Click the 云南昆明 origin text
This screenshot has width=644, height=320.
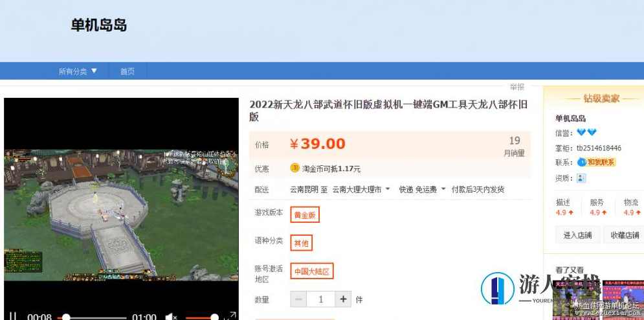[304, 190]
